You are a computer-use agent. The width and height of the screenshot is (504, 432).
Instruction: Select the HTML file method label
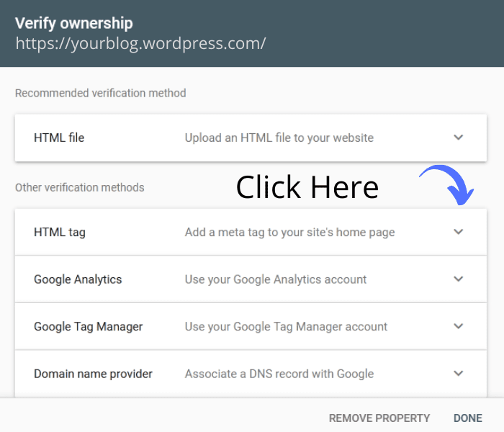[59, 138]
